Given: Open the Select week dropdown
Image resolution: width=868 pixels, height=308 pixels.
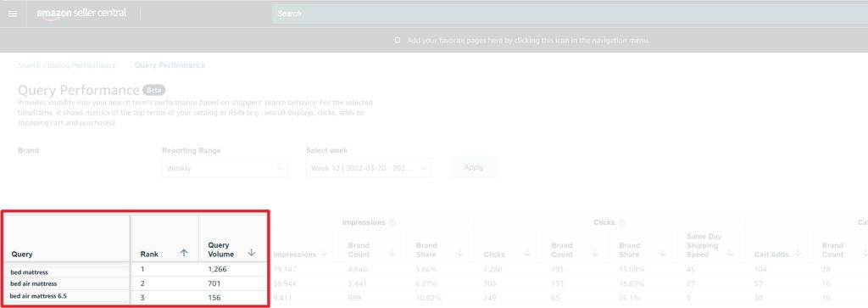Looking at the screenshot, I should click(x=369, y=168).
